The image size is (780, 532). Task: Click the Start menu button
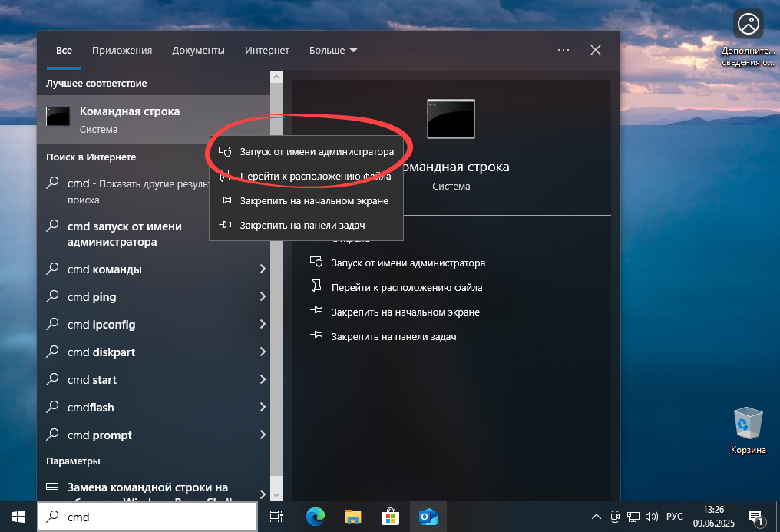tap(17, 516)
